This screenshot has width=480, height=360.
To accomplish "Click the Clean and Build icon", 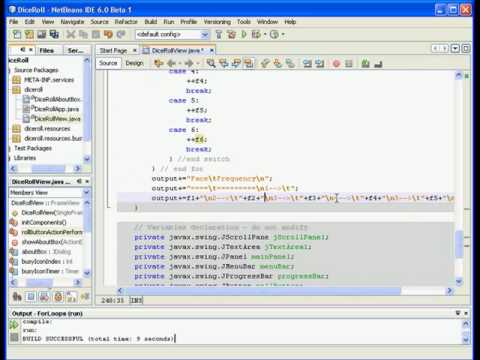I will tap(231, 34).
